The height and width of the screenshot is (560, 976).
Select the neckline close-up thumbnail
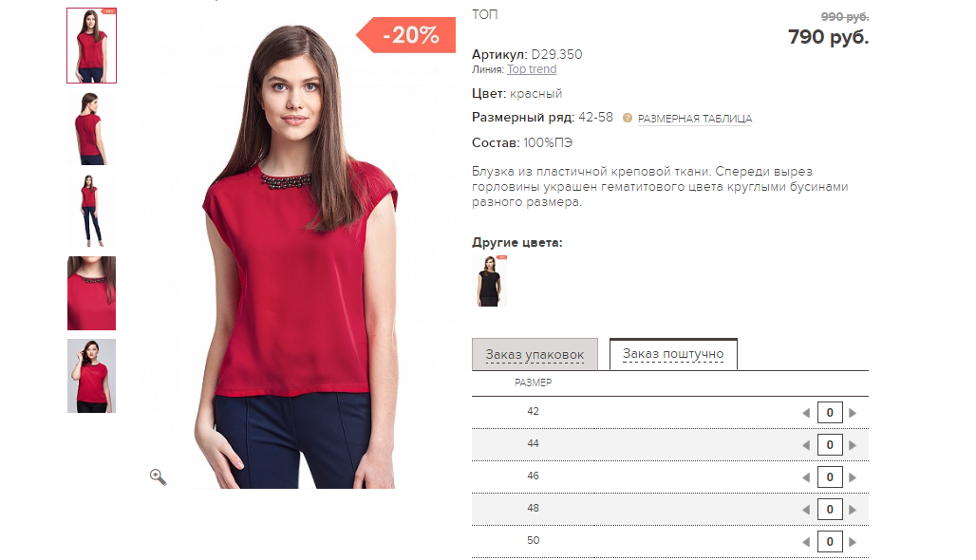click(91, 293)
